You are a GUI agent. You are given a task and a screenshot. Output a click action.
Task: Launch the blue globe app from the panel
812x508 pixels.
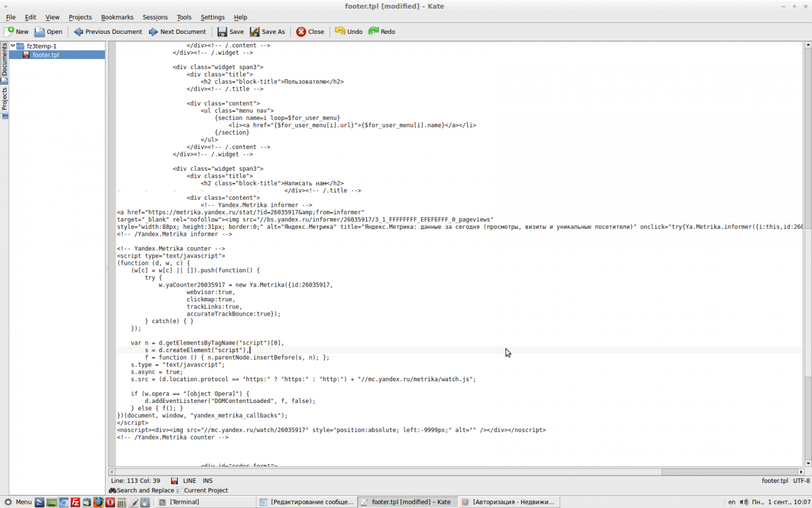[40, 502]
